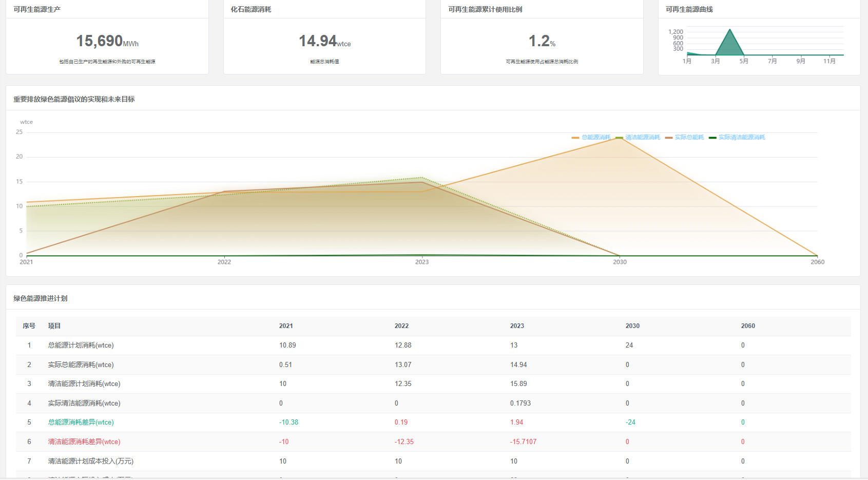Select the 项目 table column header

click(54, 326)
